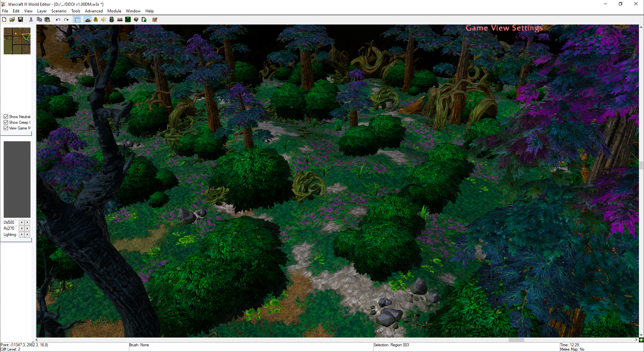Open the Campaign Editor icon
Image resolution: width=644 pixels, height=352 pixels.
(120, 19)
